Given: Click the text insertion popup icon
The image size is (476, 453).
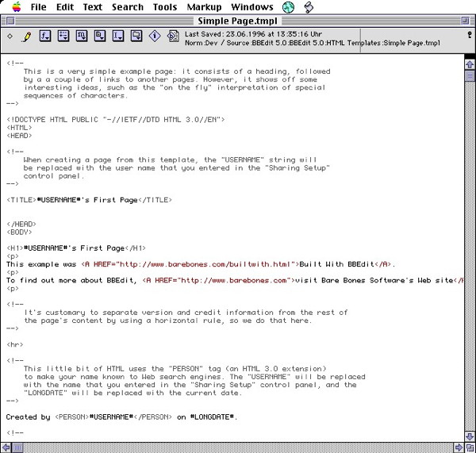Looking at the screenshot, I should 117,36.
